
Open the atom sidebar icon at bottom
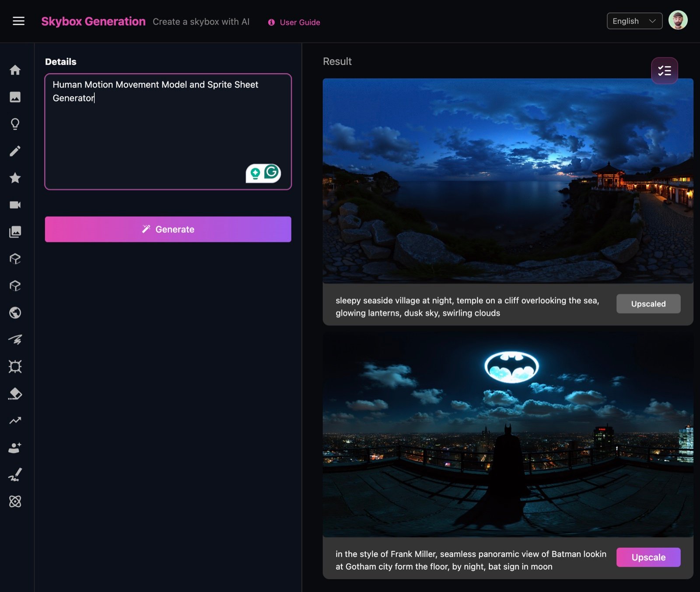[x=15, y=501]
